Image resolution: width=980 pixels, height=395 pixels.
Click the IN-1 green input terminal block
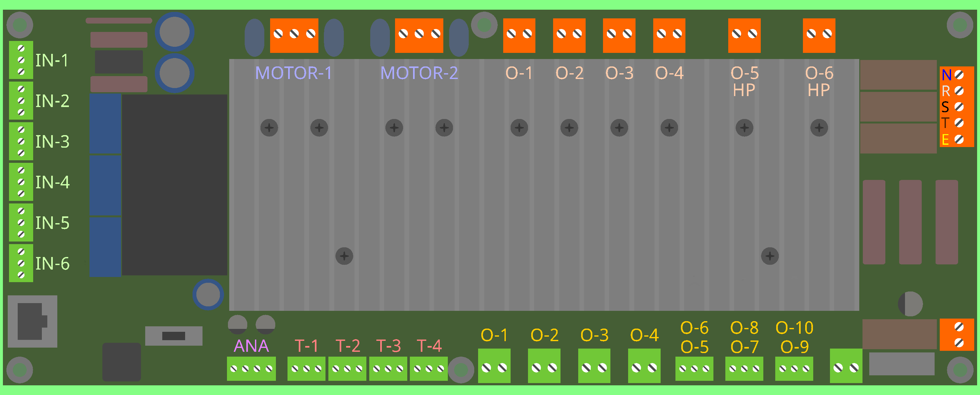coord(21,60)
